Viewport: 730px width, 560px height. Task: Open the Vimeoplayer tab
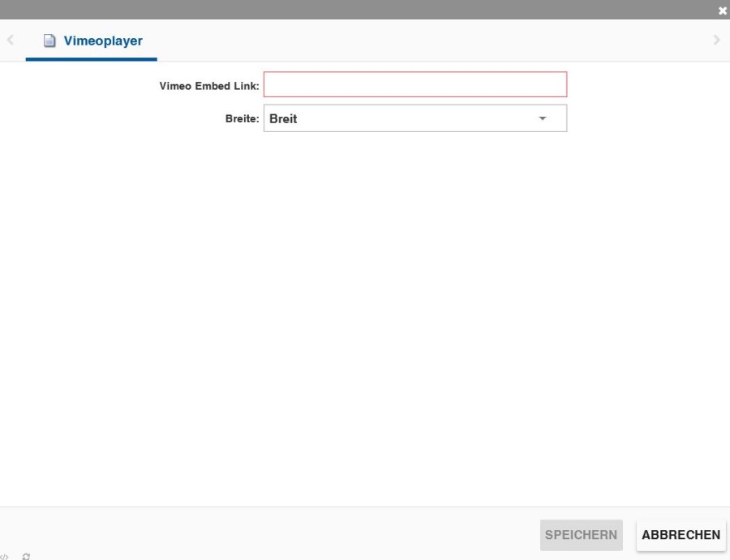pos(91,41)
